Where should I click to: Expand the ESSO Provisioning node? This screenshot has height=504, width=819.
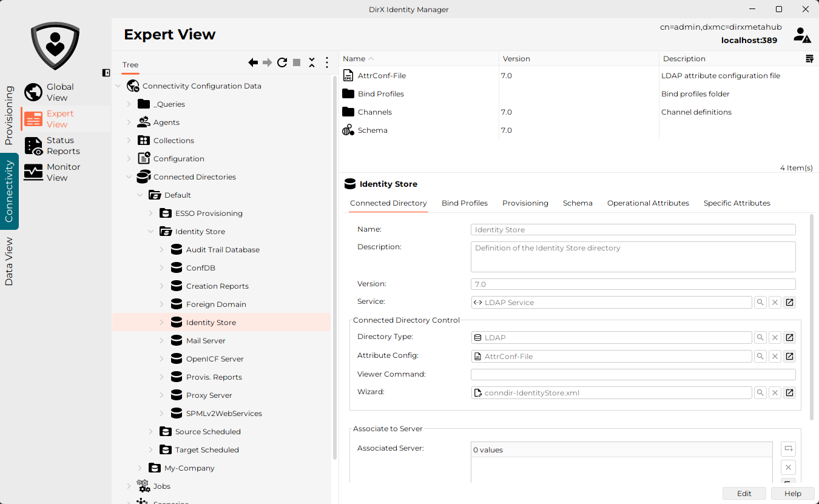point(150,213)
